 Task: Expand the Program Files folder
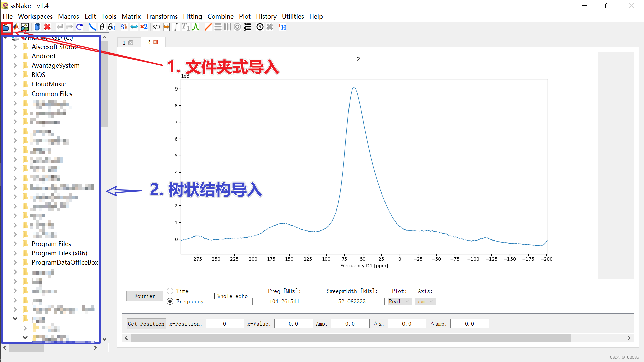click(15, 244)
